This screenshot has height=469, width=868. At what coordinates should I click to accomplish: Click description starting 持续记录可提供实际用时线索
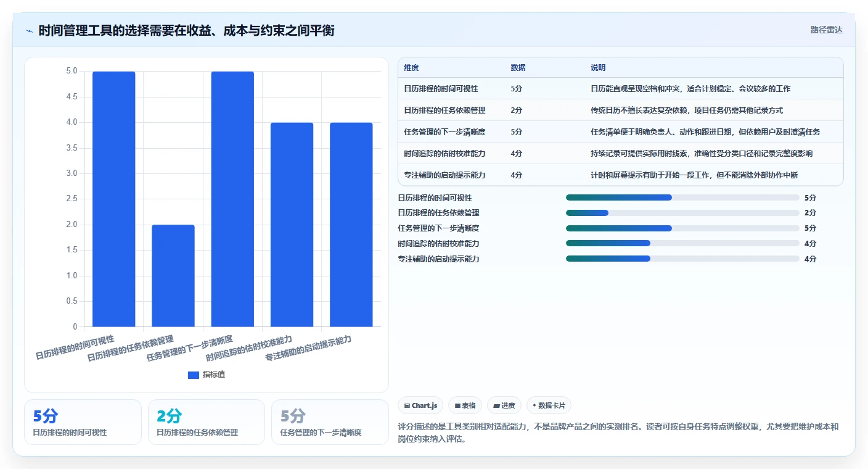pos(702,154)
